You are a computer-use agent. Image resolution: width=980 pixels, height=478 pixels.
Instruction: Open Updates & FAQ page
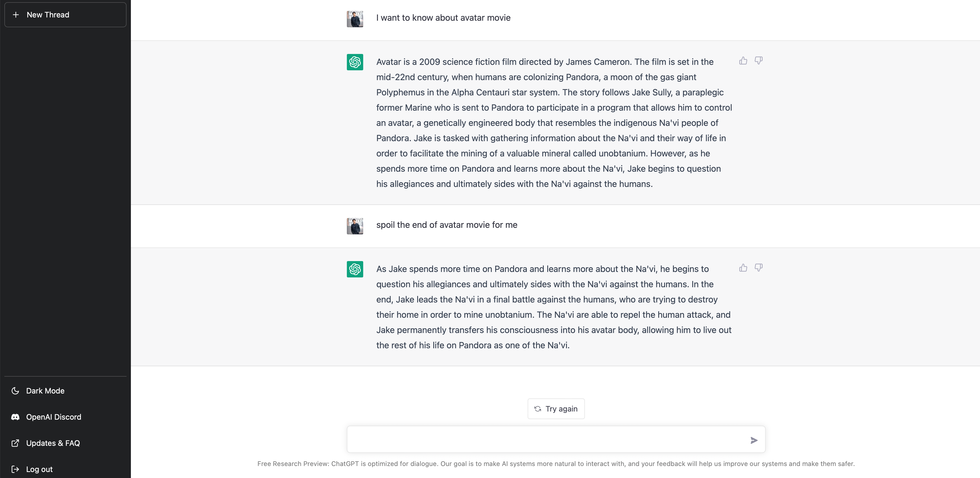(x=53, y=443)
